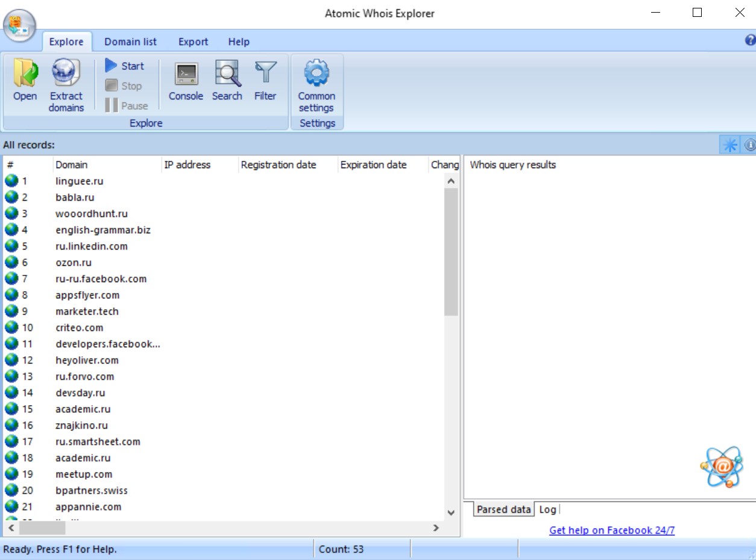This screenshot has height=560, width=756.
Task: Switch to the Log tab
Action: tap(547, 509)
